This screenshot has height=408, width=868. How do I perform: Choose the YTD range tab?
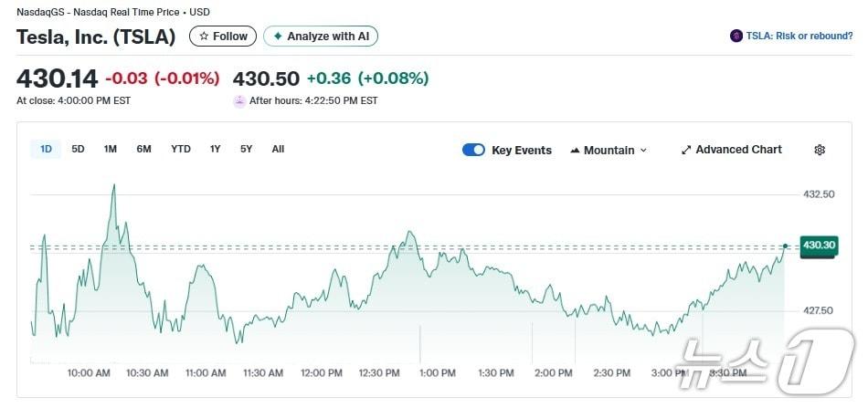[x=181, y=149]
